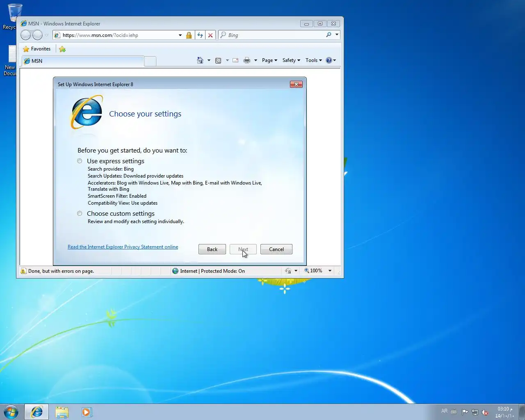The height and width of the screenshot is (420, 525).
Task: Select the New Document desktop file
Action: 11,61
